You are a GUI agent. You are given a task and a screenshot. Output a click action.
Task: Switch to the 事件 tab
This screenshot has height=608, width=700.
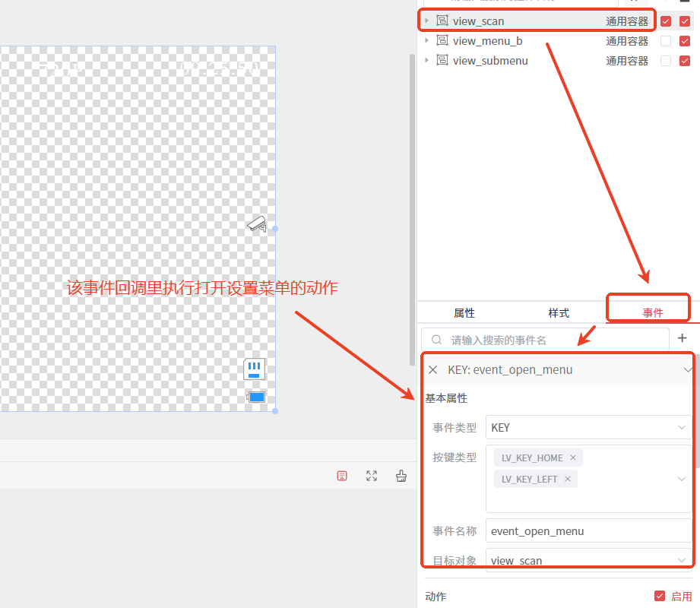click(x=653, y=313)
